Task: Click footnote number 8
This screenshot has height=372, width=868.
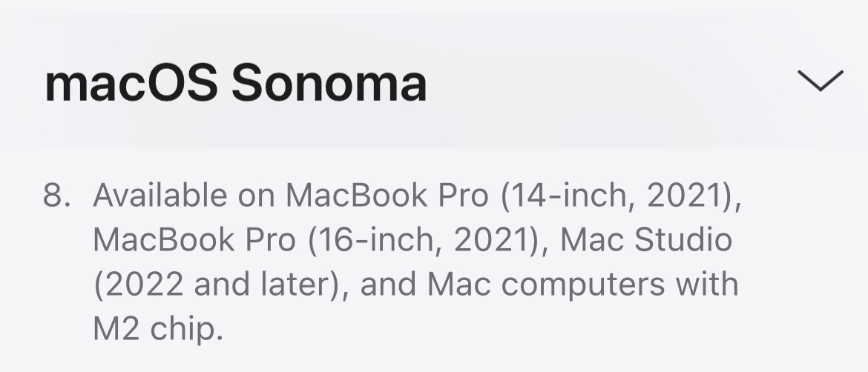Action: point(56,196)
